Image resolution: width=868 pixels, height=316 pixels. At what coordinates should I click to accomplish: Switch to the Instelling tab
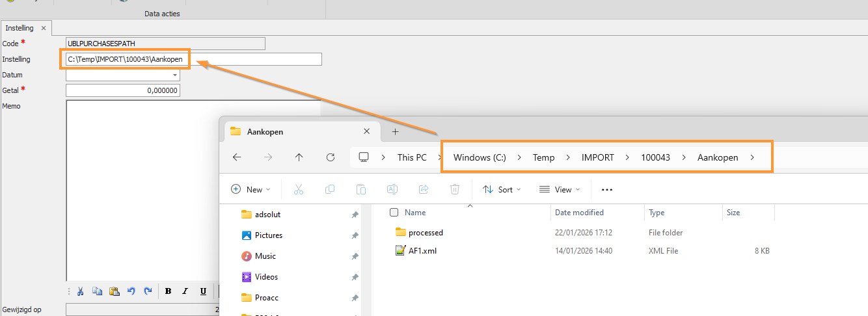tap(21, 28)
